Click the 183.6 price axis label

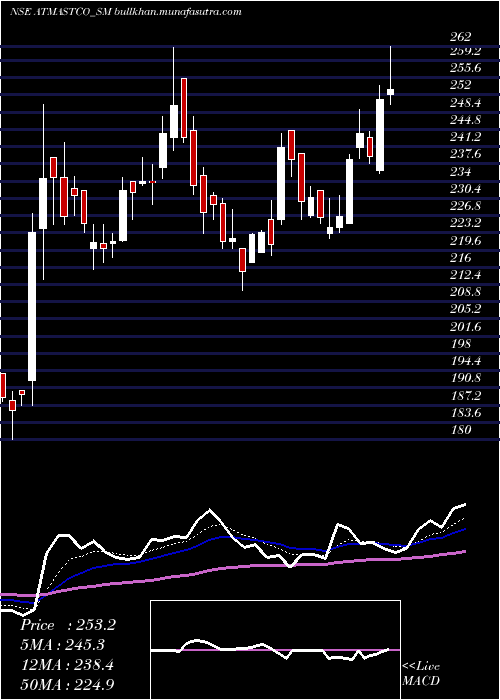pos(466,413)
